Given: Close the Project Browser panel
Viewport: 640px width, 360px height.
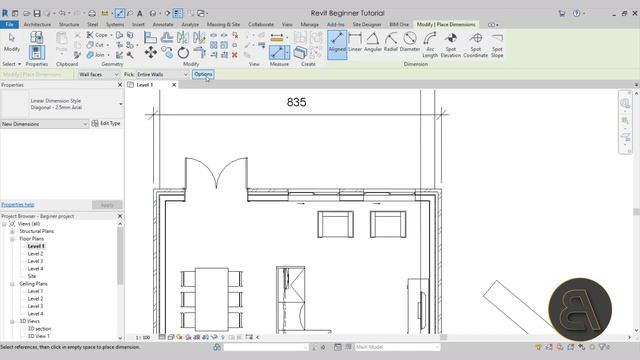Looking at the screenshot, I should point(120,216).
